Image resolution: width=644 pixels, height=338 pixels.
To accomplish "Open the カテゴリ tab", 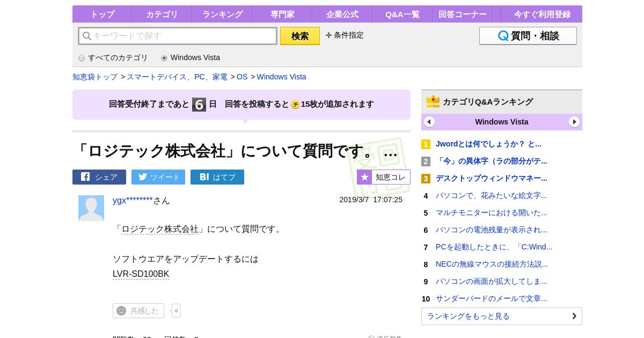I will (162, 14).
